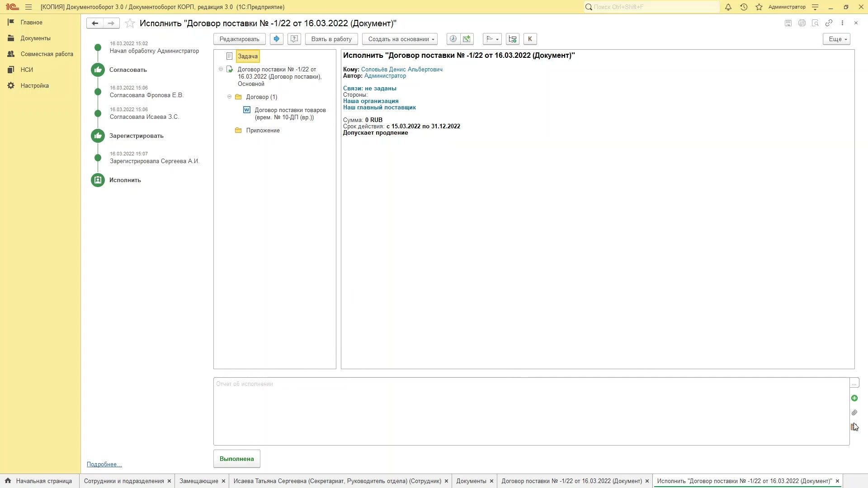The width and height of the screenshot is (868, 488).
Task: Toggle favorite star next to title
Action: coord(130,23)
